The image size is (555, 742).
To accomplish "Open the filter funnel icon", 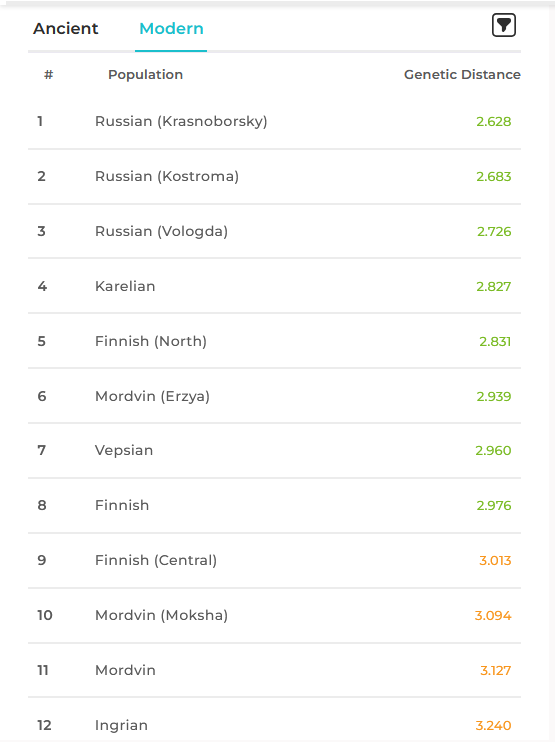I will click(503, 25).
